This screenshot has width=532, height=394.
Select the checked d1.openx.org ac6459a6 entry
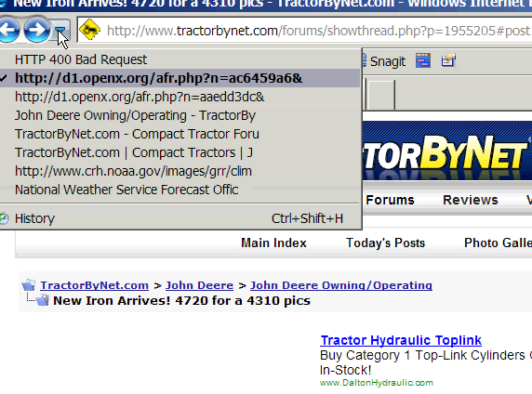tap(180, 78)
